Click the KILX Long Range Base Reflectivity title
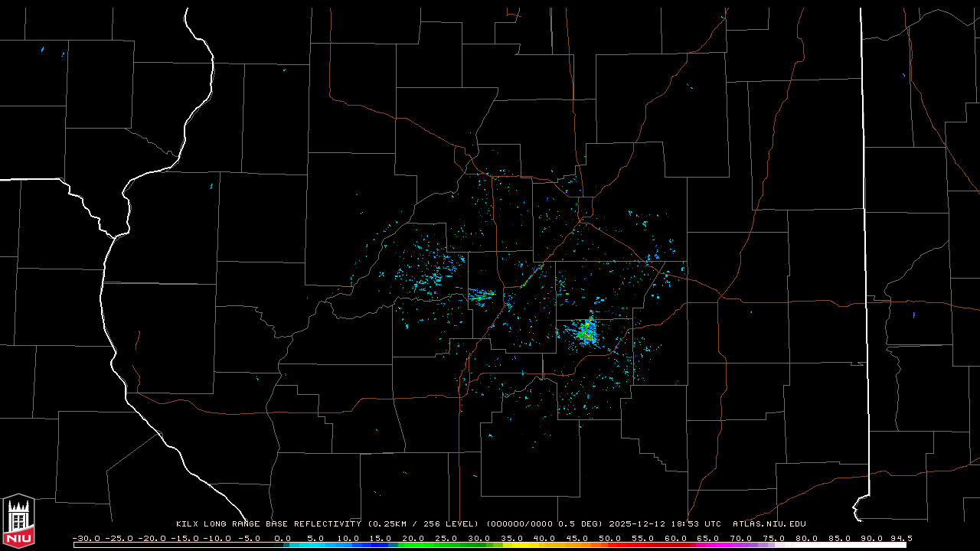Screen dimensions: 980x551 click(x=268, y=524)
